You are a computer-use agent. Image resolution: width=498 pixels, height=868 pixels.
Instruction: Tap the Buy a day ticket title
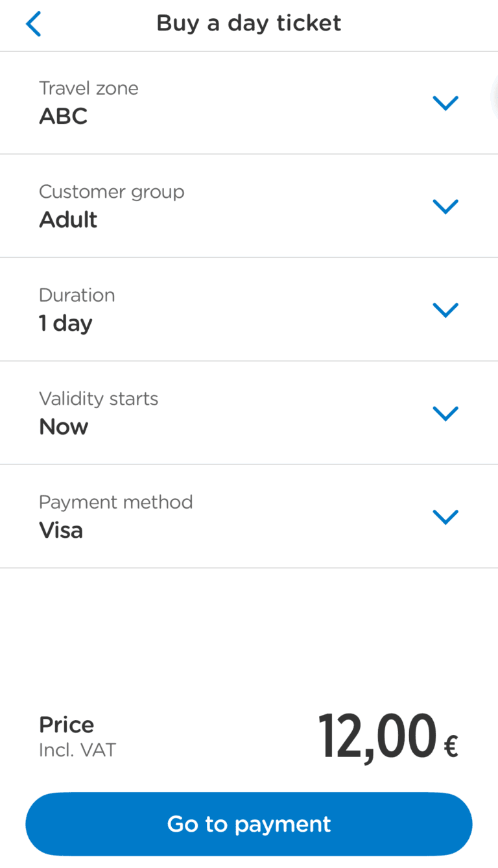pyautogui.click(x=249, y=23)
